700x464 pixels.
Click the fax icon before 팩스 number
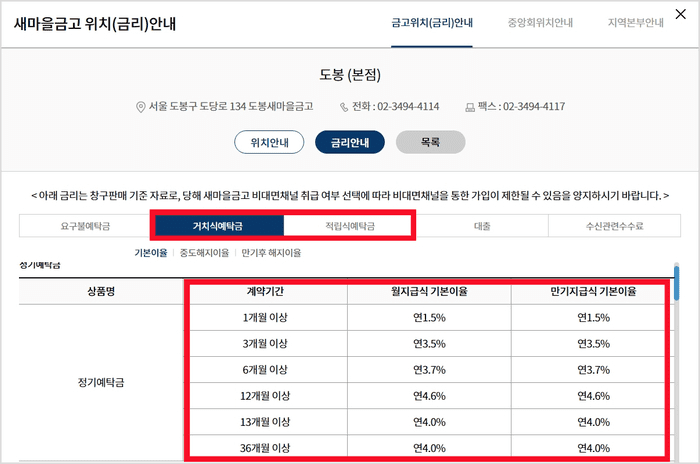470,108
